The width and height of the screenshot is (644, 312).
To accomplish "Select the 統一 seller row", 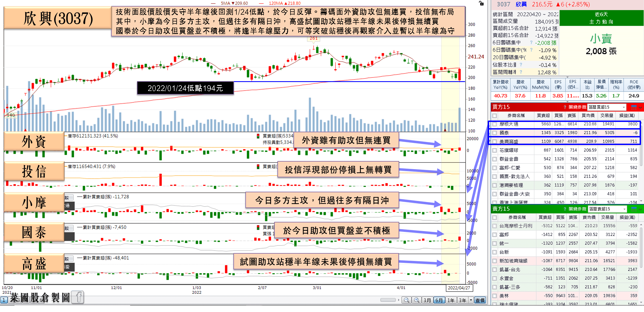I will 565,243.
